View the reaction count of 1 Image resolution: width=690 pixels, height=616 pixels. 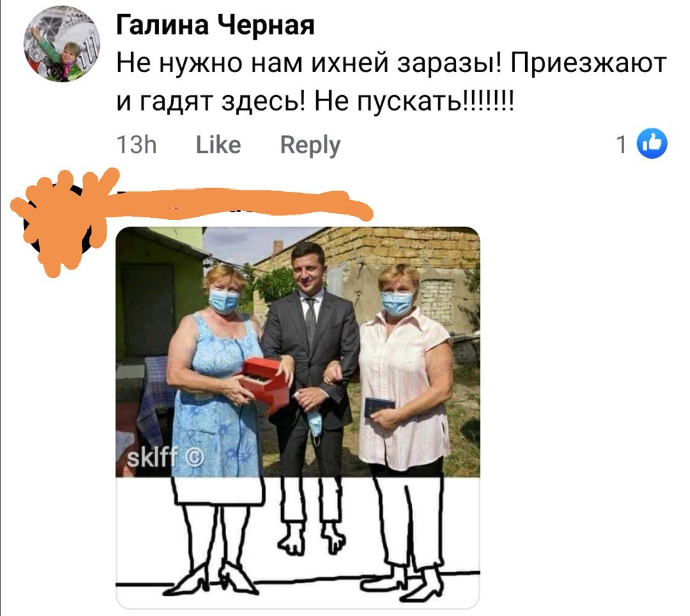[x=621, y=144]
